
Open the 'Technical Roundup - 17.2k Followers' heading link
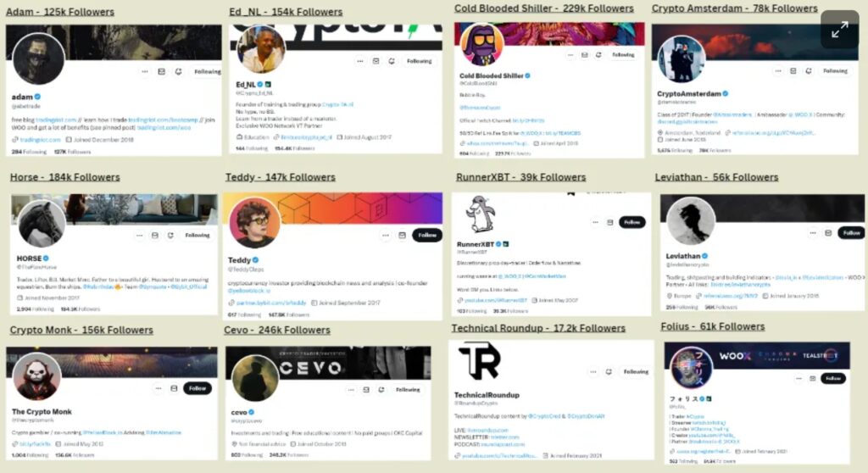(x=538, y=328)
